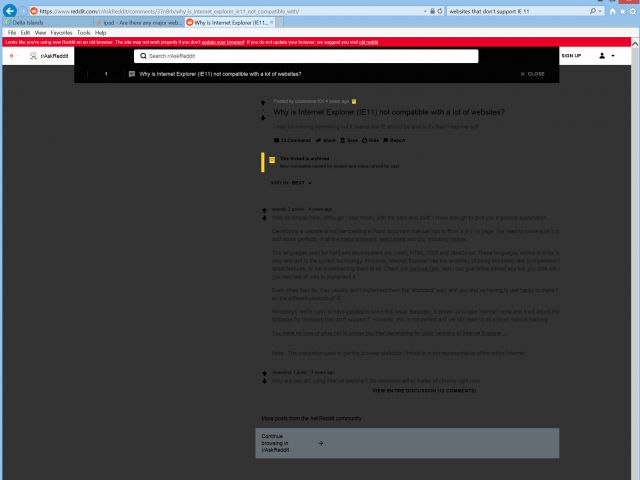The height and width of the screenshot is (480, 640).
Task: Open the Tools menu
Action: click(84, 33)
